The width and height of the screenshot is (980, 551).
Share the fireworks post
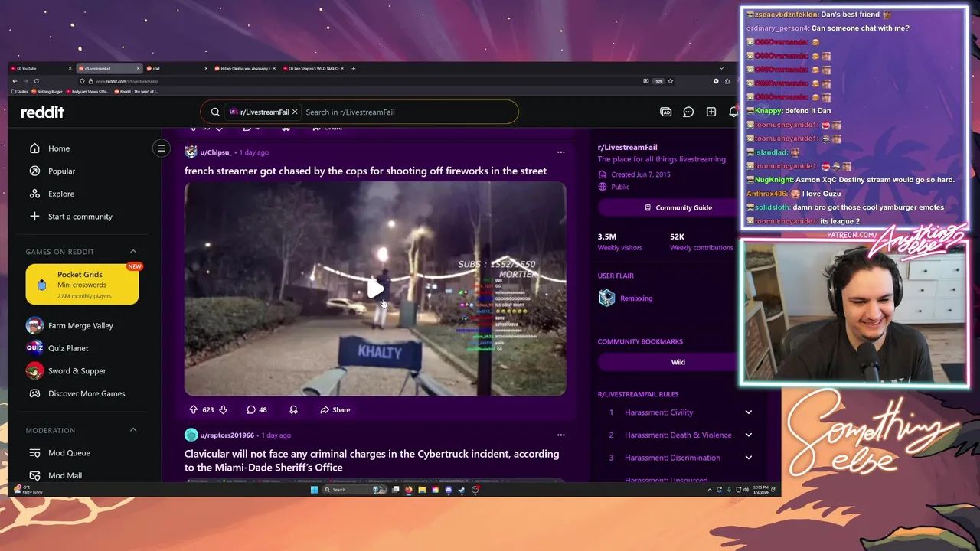point(335,409)
